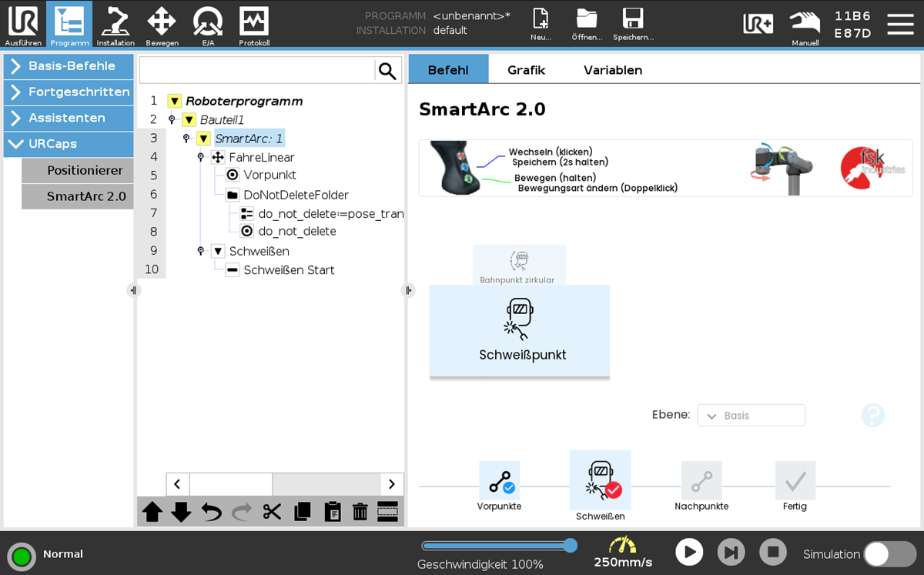Screen dimensions: 924x575
Task: Open the Protokoll log screen
Action: coord(254,24)
